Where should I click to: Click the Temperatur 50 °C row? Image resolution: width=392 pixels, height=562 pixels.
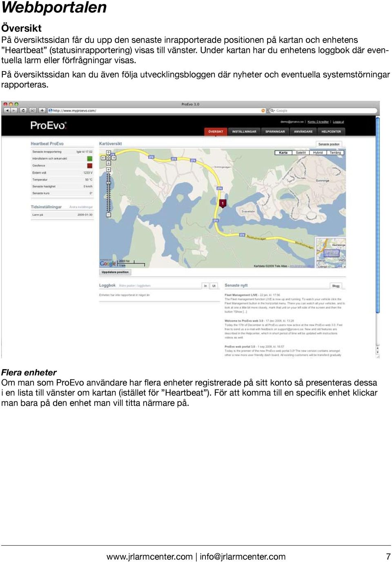[x=62, y=179]
